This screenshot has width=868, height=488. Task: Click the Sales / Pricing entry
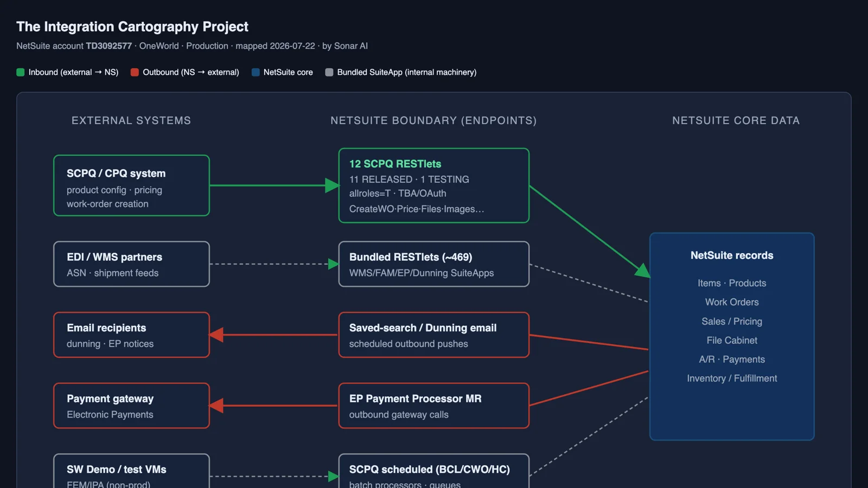732,322
